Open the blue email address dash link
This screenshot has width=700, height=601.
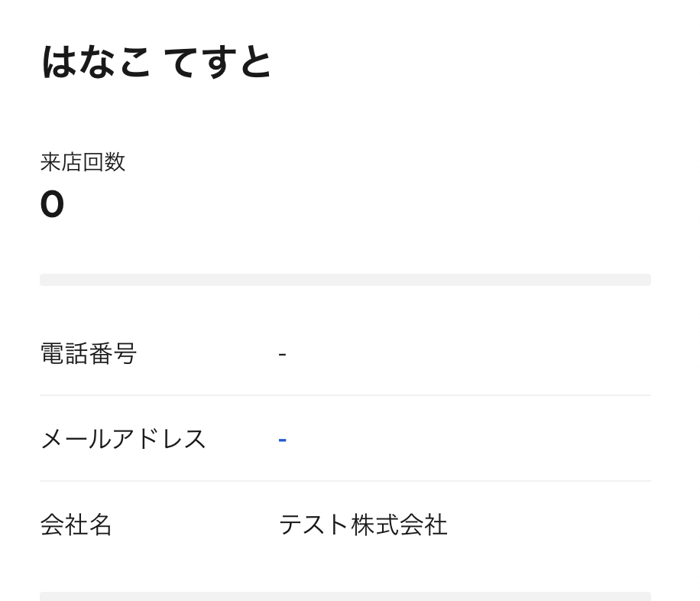click(282, 440)
